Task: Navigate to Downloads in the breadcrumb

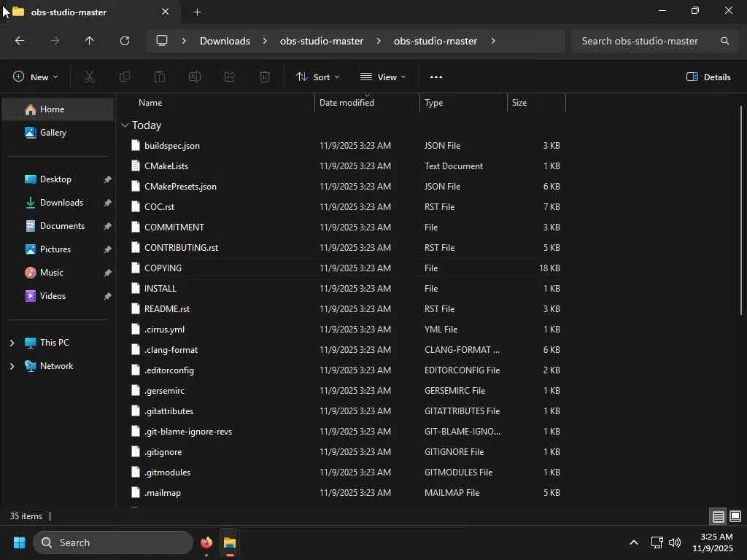Action: (225, 41)
